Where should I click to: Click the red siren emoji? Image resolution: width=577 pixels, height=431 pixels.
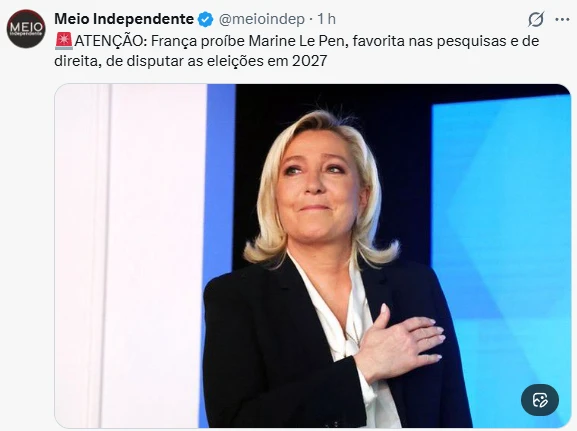tap(64, 41)
